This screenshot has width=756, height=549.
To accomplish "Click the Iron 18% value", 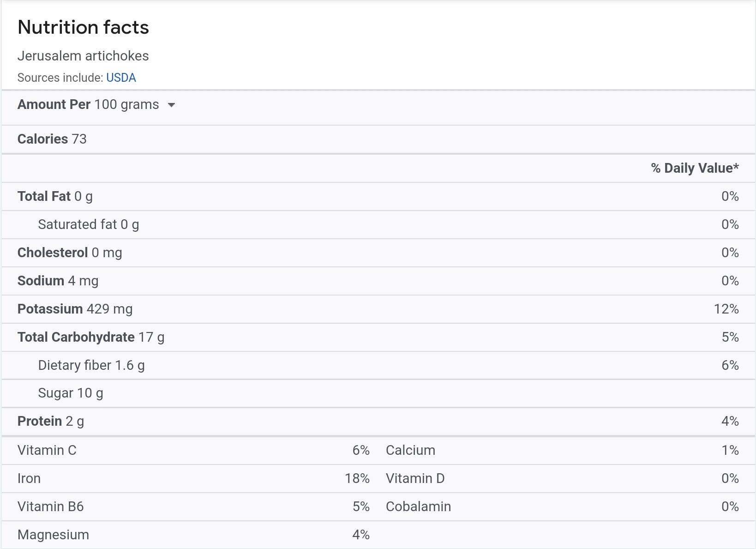I will point(357,478).
